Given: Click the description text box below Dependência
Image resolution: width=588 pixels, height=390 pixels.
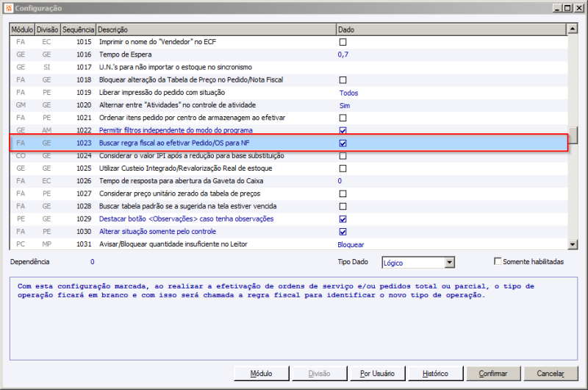Looking at the screenshot, I should (293, 319).
